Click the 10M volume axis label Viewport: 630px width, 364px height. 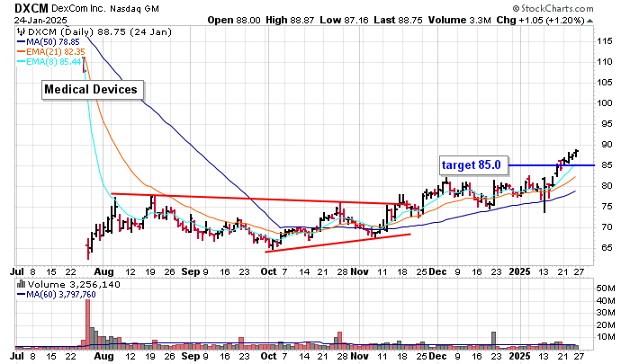(606, 337)
